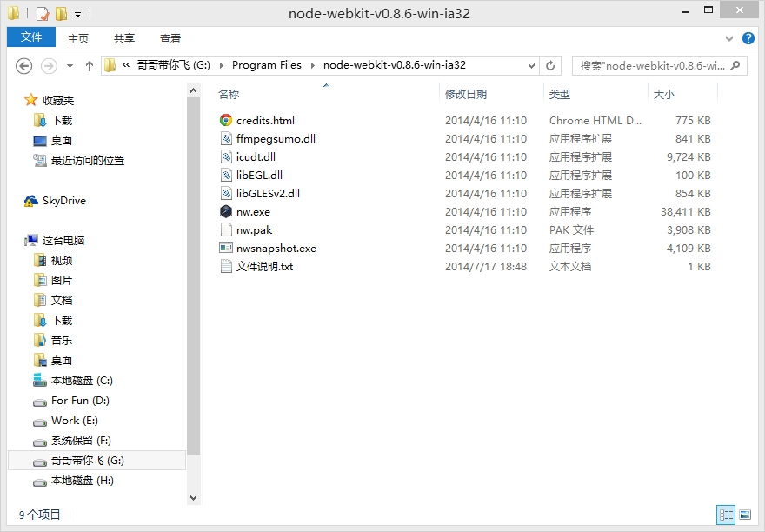The image size is (765, 532).
Task: Switch to details view layout icon
Action: pos(726,515)
